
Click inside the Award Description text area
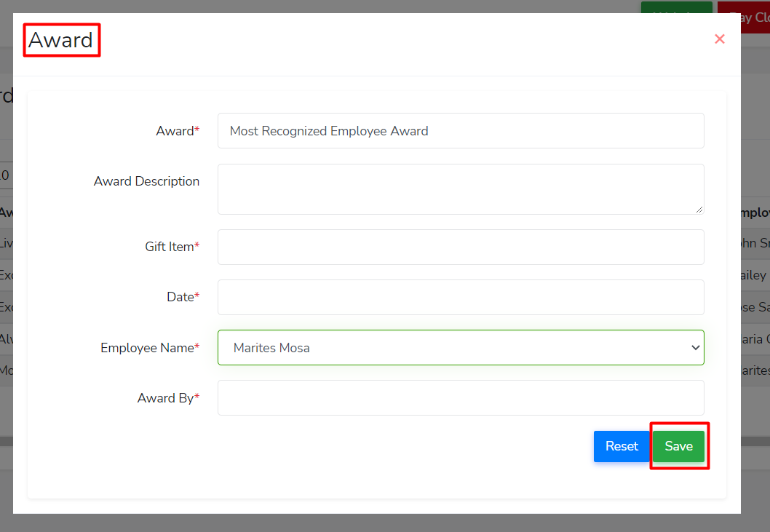(460, 188)
